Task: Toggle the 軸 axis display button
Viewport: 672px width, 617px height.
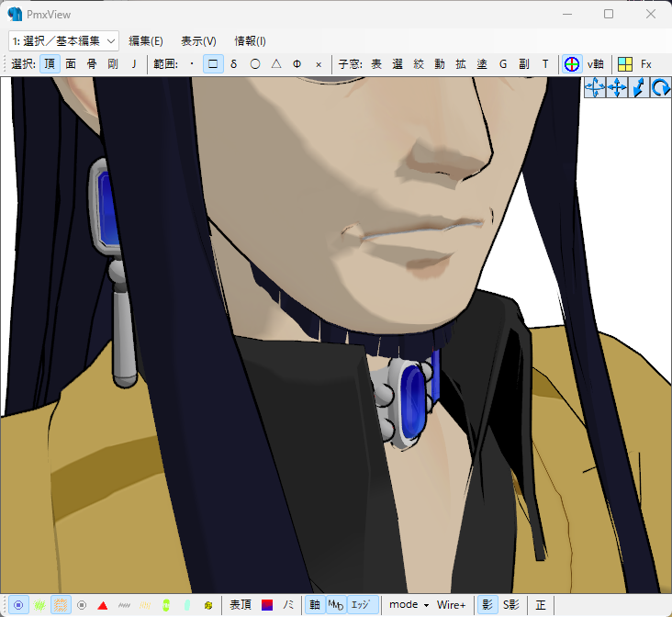Action: tap(315, 605)
